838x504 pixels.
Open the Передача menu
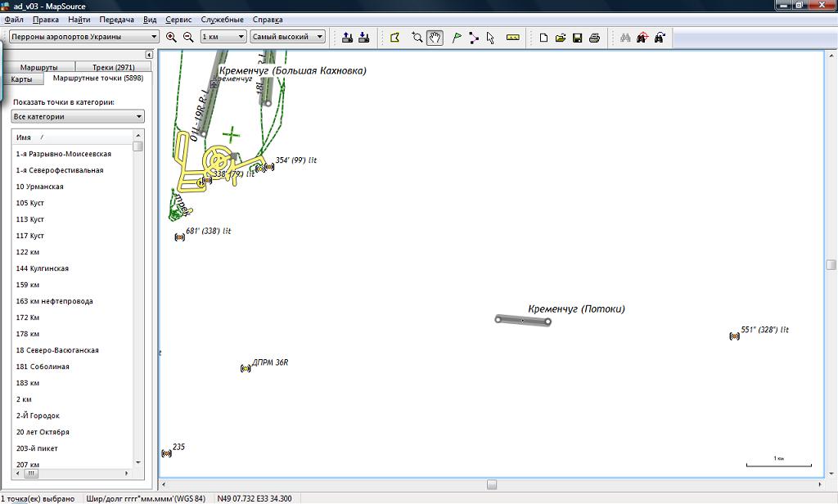click(116, 19)
